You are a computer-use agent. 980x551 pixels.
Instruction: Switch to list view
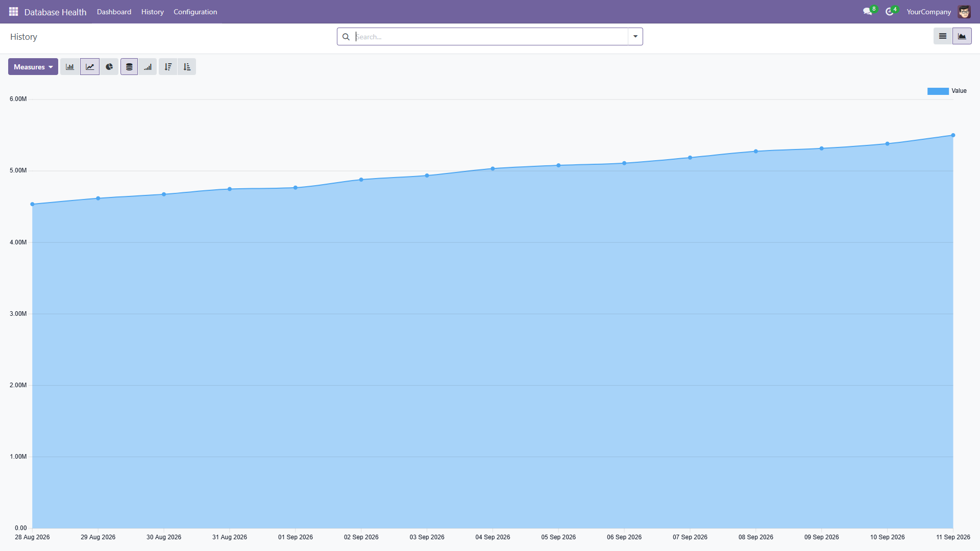tap(943, 36)
